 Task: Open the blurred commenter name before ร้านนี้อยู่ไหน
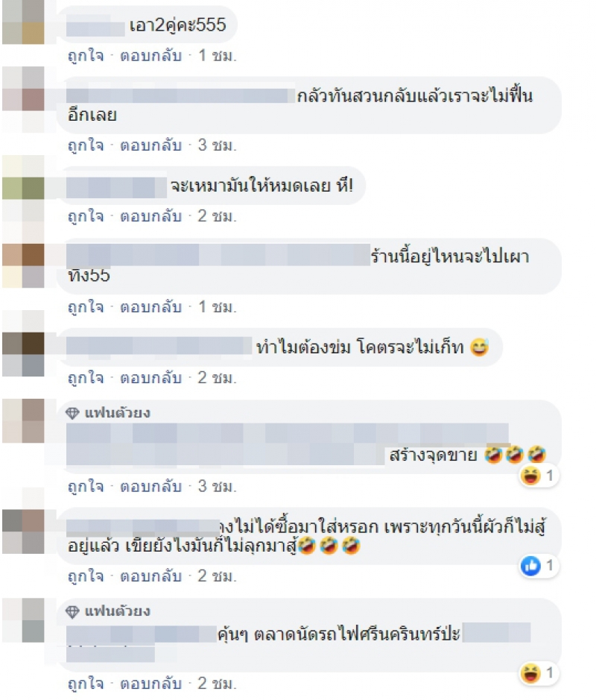pyautogui.click(x=218, y=256)
